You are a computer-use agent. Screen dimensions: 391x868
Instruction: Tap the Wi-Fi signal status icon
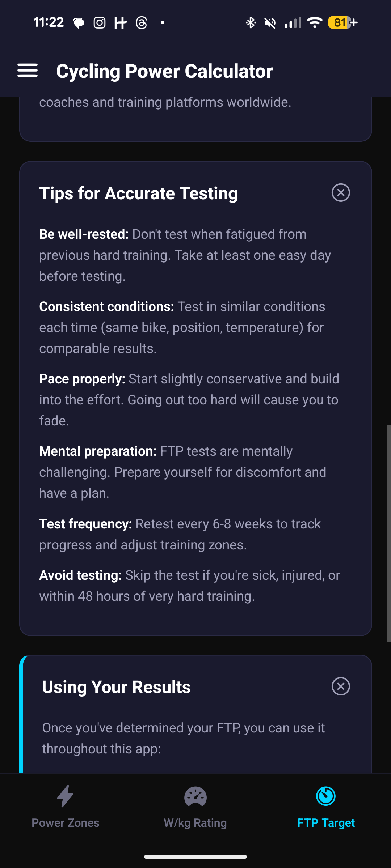[x=315, y=23]
